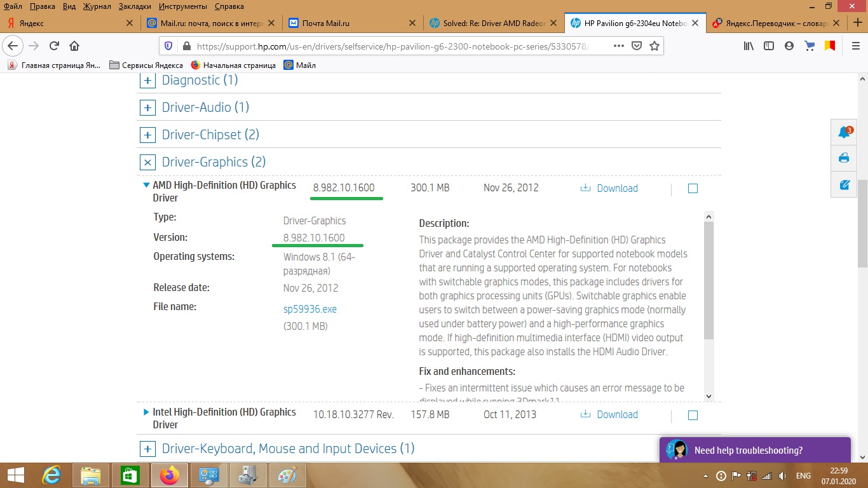This screenshot has width=868, height=488.
Task: Click the yellow flag extension icon
Action: pos(829,46)
